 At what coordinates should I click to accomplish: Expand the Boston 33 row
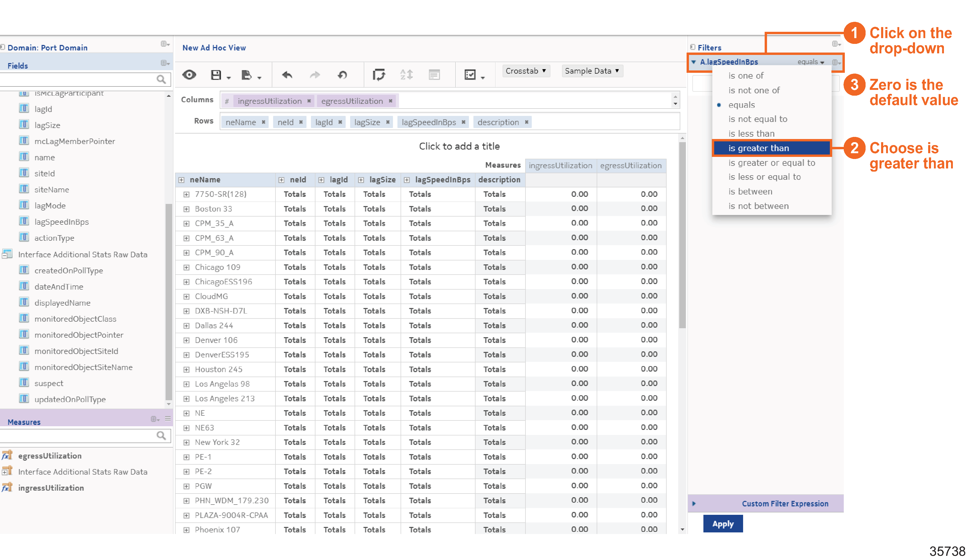[186, 209]
